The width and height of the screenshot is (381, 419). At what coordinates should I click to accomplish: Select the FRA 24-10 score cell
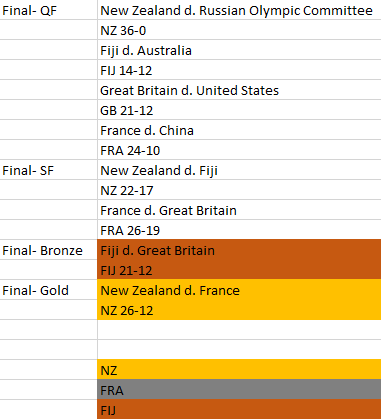(239, 150)
